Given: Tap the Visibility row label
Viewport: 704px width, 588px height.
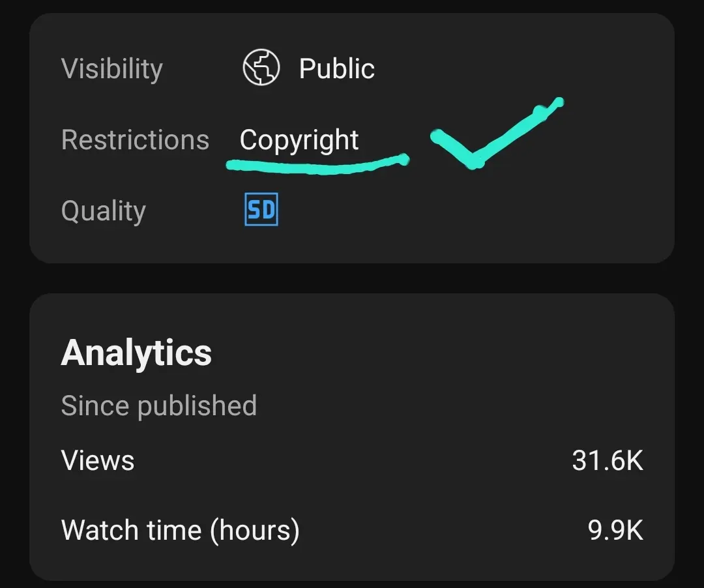Looking at the screenshot, I should [x=112, y=69].
